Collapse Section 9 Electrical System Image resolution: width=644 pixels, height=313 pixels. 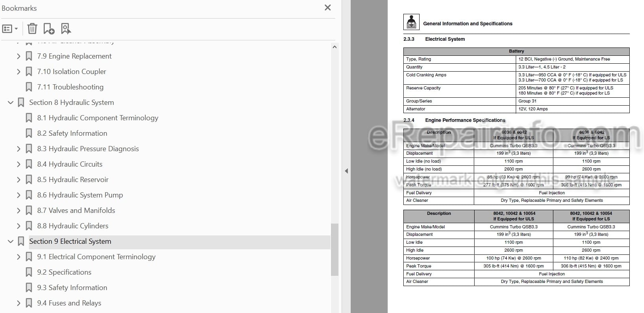(x=11, y=241)
